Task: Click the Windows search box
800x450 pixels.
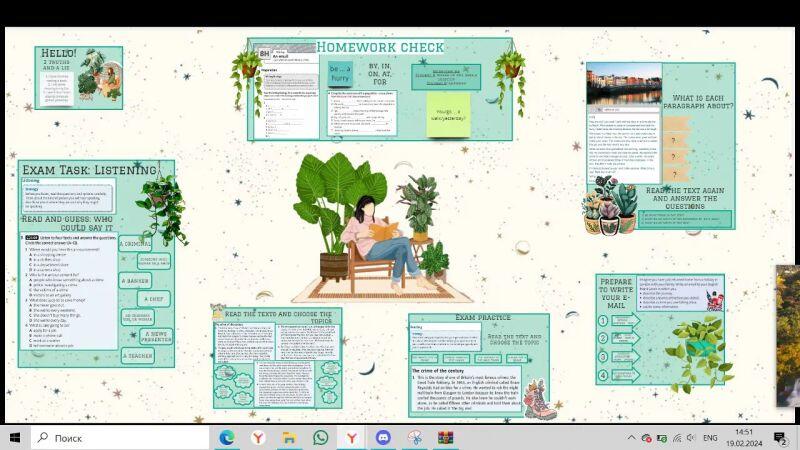Action: click(120, 438)
